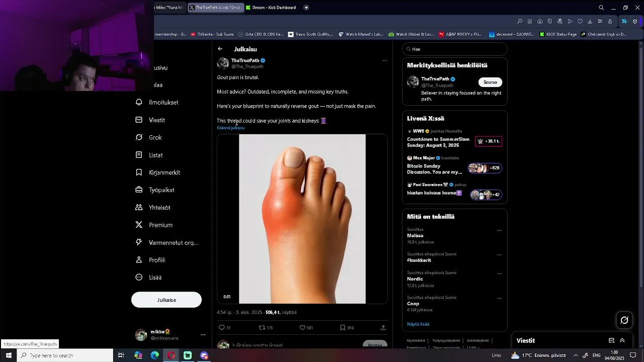Open Travis Scott Outfits bookmark
Viewport: 644px width, 362px height.
(x=311, y=34)
